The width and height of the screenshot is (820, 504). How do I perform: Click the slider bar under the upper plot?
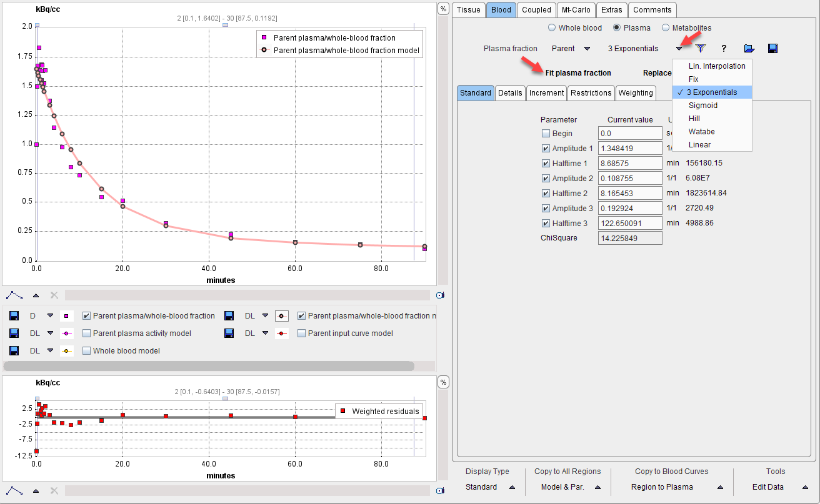click(247, 295)
